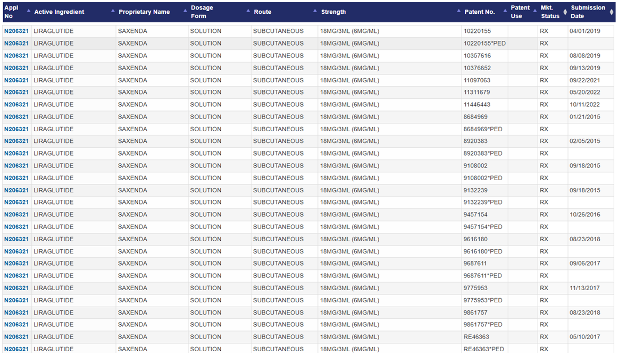Image resolution: width=619 pixels, height=364 pixels.
Task: Click the 05/20/2022 submission date cell
Action: coord(584,92)
